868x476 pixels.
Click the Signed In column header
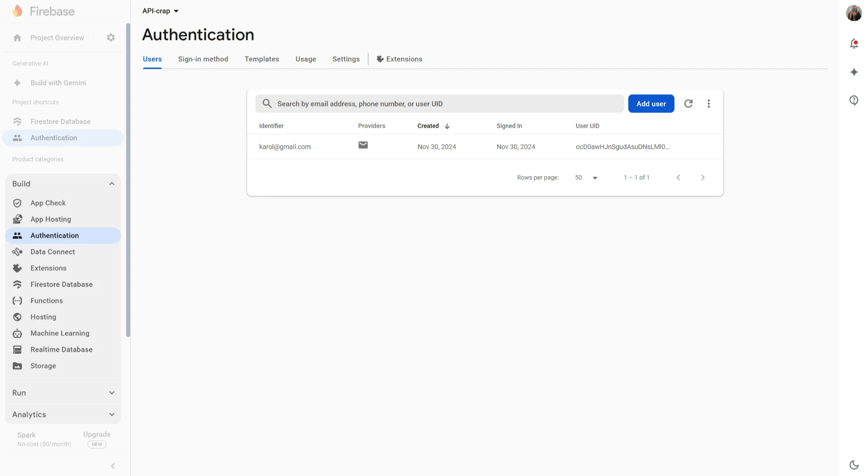(x=509, y=126)
